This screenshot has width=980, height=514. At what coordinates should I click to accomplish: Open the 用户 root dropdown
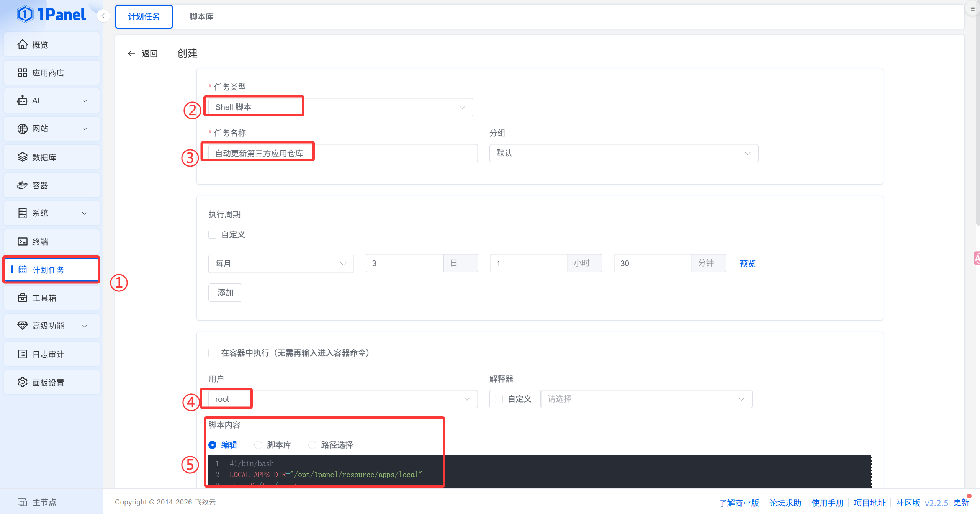(x=343, y=399)
